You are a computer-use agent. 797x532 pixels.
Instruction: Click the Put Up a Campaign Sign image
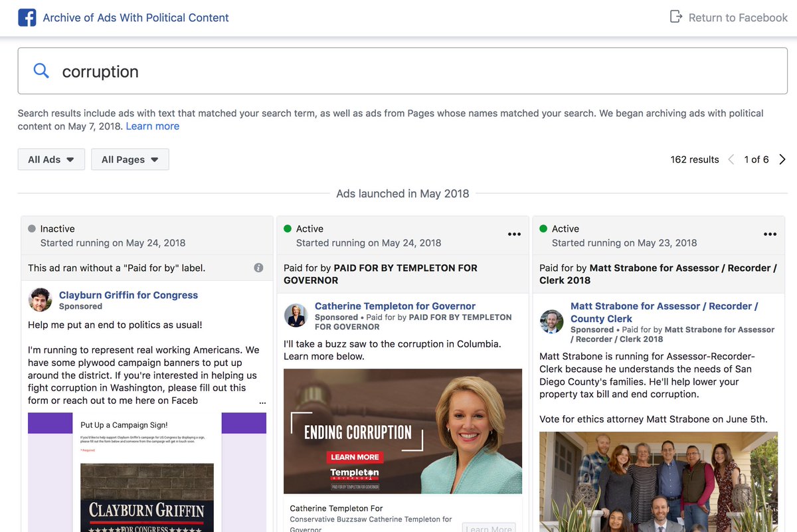(x=147, y=472)
